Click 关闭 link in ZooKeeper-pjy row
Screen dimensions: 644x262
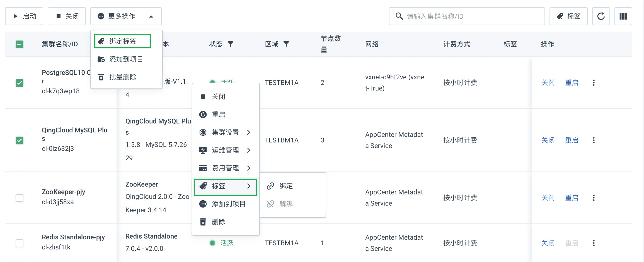[548, 198]
